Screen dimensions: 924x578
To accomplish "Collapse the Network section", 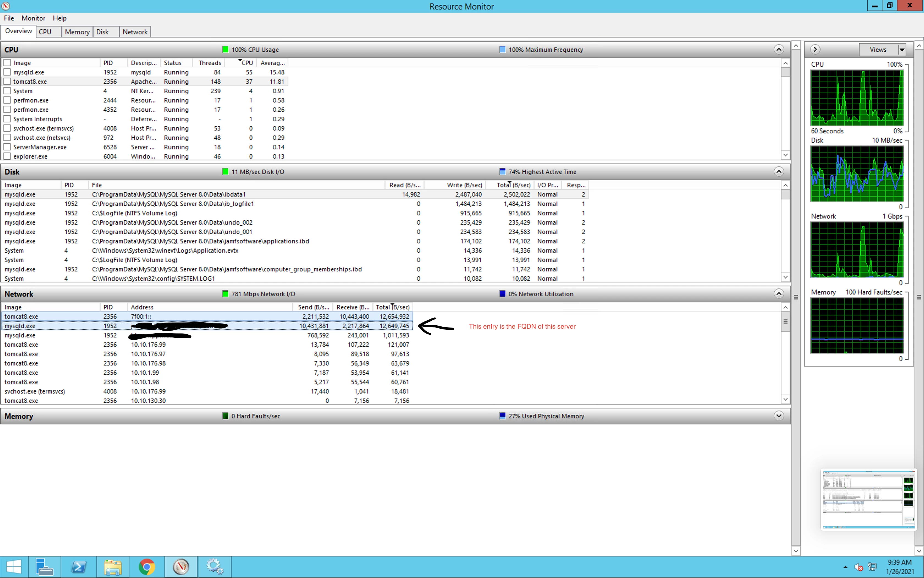I will click(x=779, y=294).
